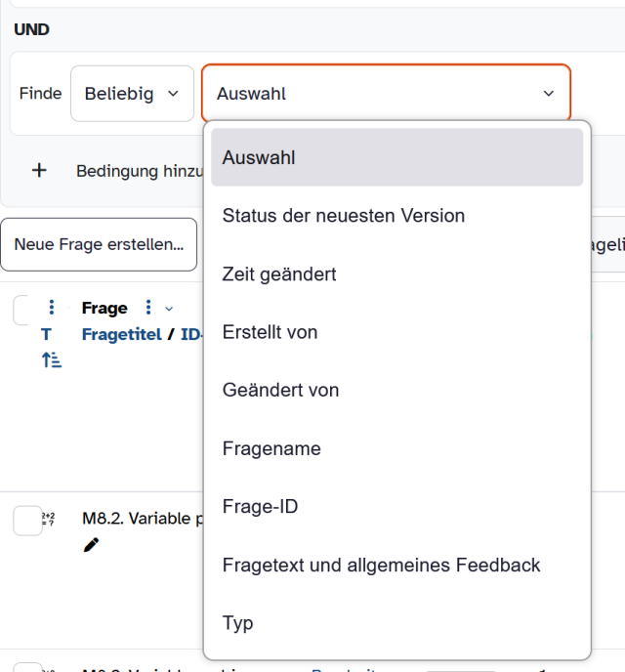This screenshot has width=625, height=672.
Task: Choose the 'Fragename' filter option
Action: 271,449
